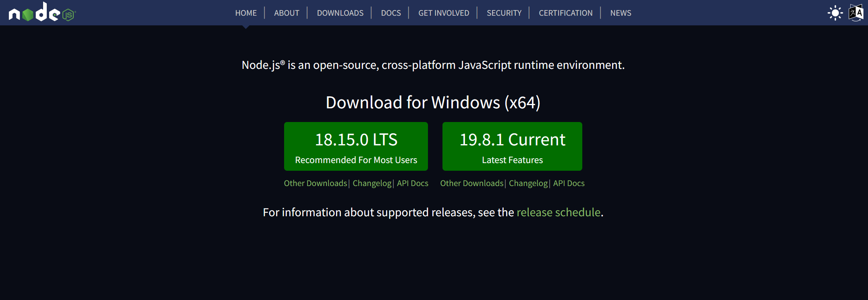The height and width of the screenshot is (300, 868).
Task: Download the 18.15.0 LTS version
Action: click(x=356, y=146)
